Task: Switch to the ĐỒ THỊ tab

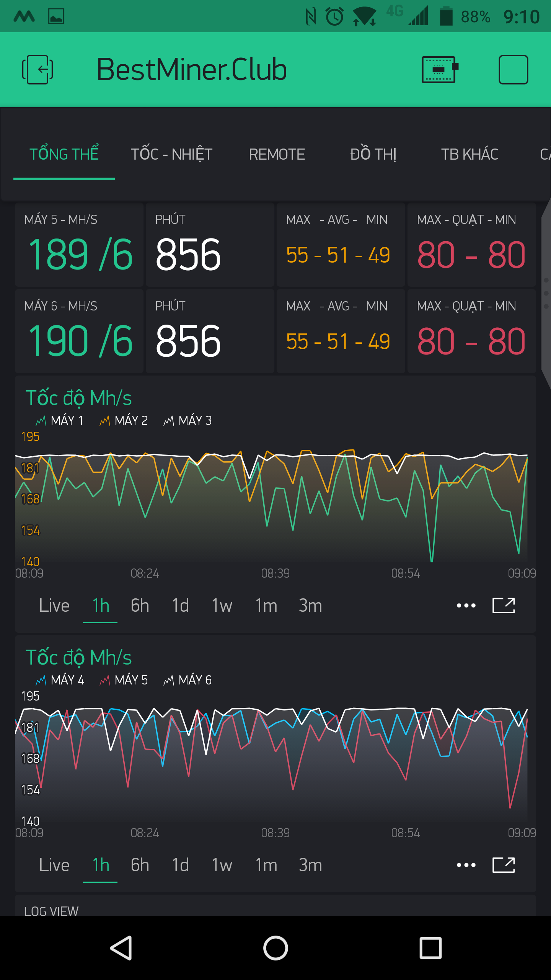Action: click(x=373, y=155)
